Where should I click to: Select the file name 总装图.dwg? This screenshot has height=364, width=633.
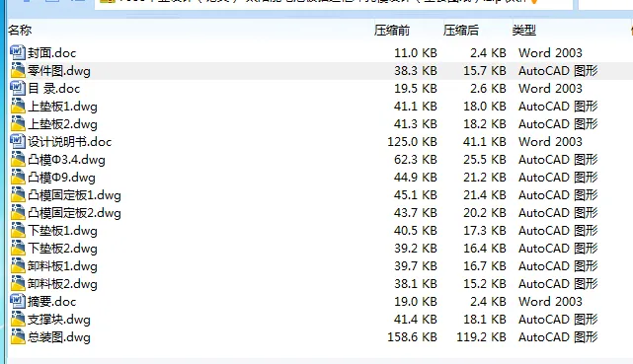pos(59,336)
